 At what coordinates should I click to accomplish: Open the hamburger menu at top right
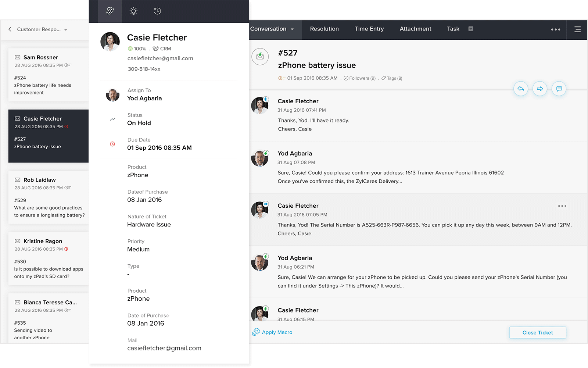[x=578, y=29]
